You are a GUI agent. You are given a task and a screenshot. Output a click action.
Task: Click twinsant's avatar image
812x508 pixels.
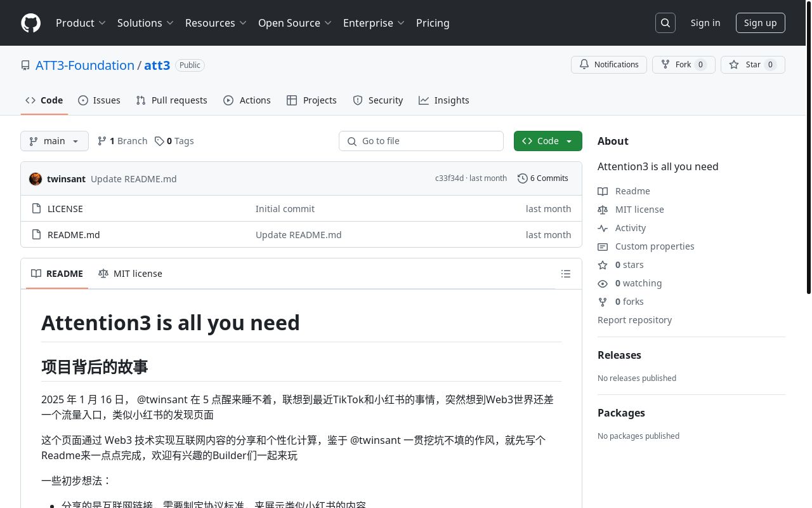coord(36,178)
